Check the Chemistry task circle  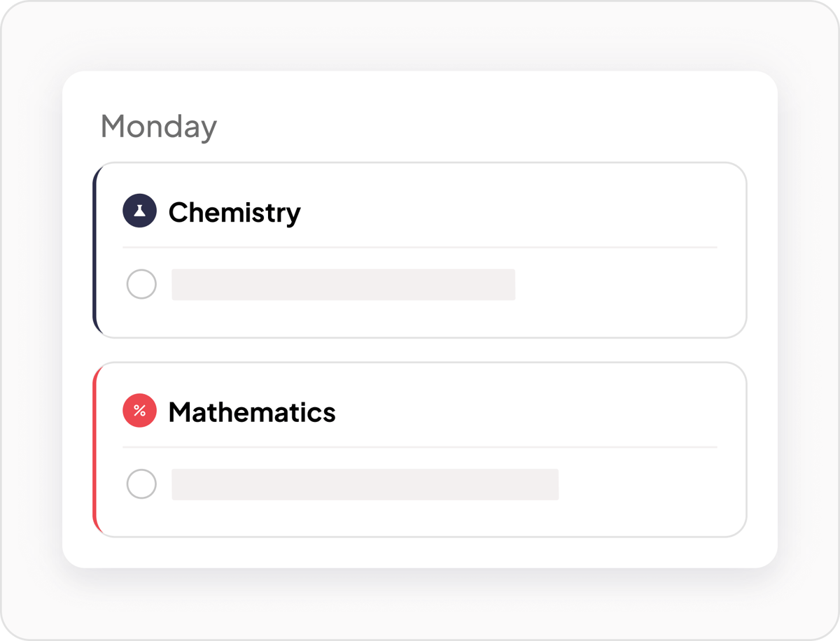click(141, 285)
